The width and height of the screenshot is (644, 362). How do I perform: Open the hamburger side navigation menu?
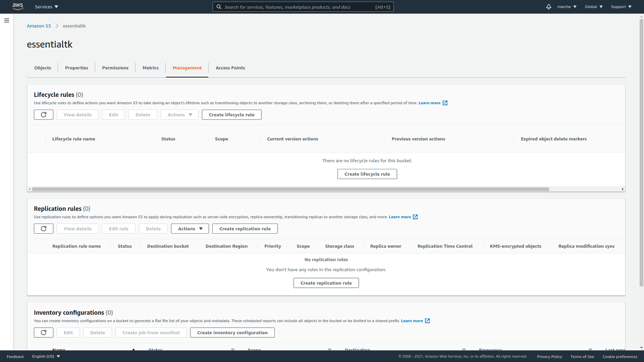pos(7,21)
